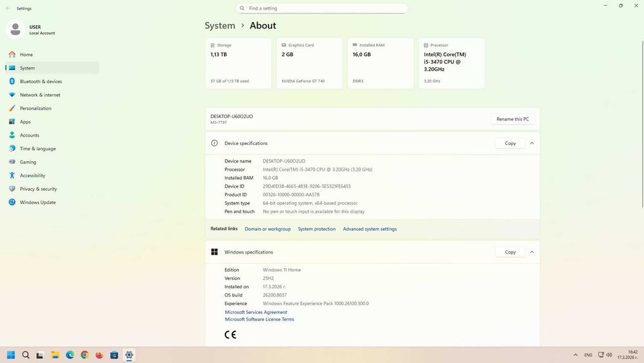
Task: Open Privacy & security settings
Action: coord(52,189)
